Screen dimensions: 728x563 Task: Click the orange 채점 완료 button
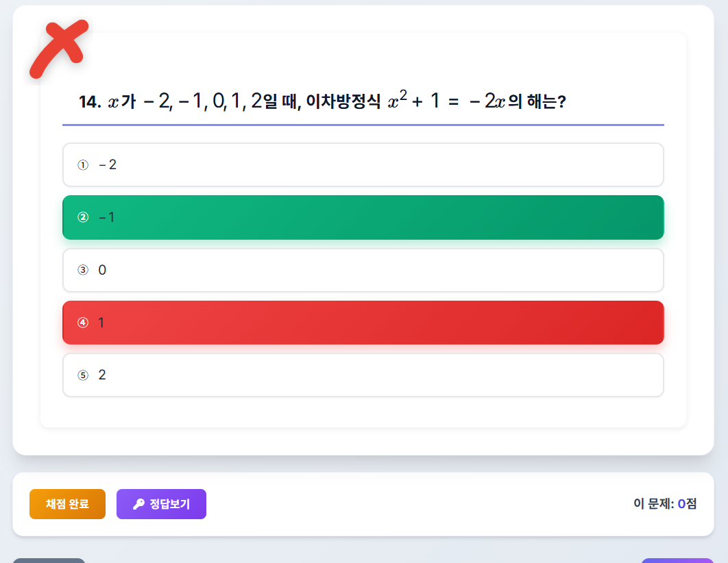(x=67, y=503)
